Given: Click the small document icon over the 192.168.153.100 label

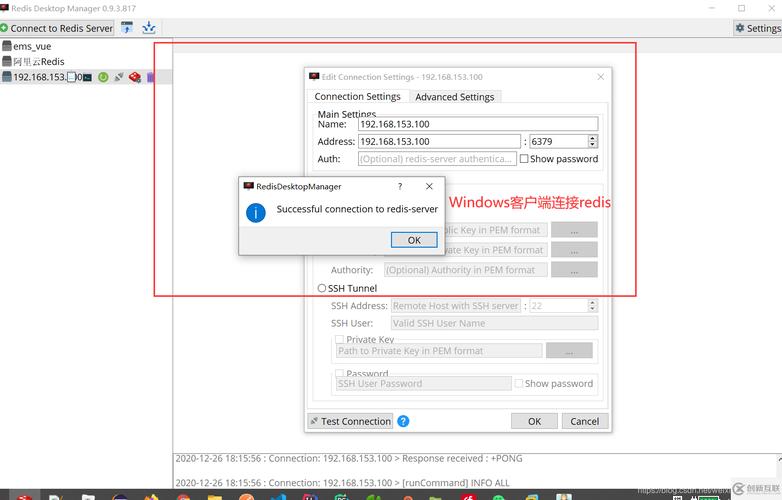Looking at the screenshot, I should [72, 77].
